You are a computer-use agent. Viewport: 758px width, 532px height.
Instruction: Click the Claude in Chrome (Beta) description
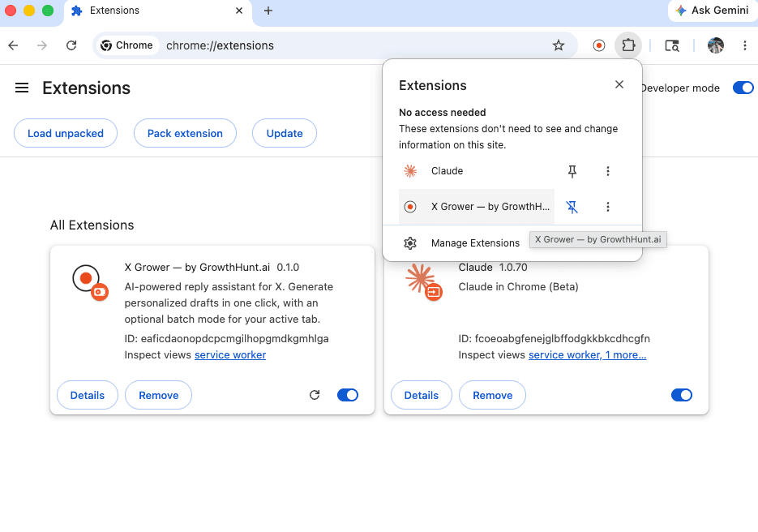[x=518, y=287]
